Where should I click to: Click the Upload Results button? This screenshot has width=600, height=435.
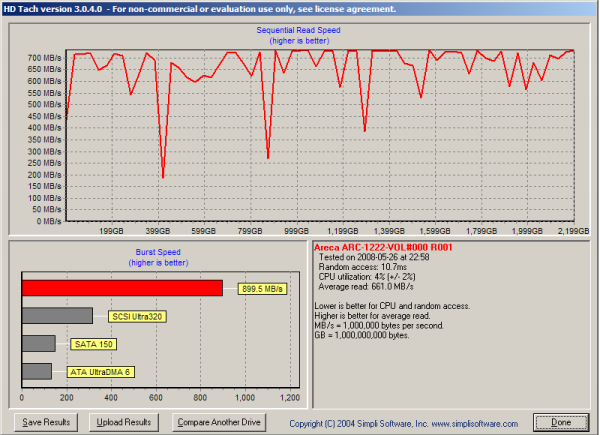tap(124, 422)
